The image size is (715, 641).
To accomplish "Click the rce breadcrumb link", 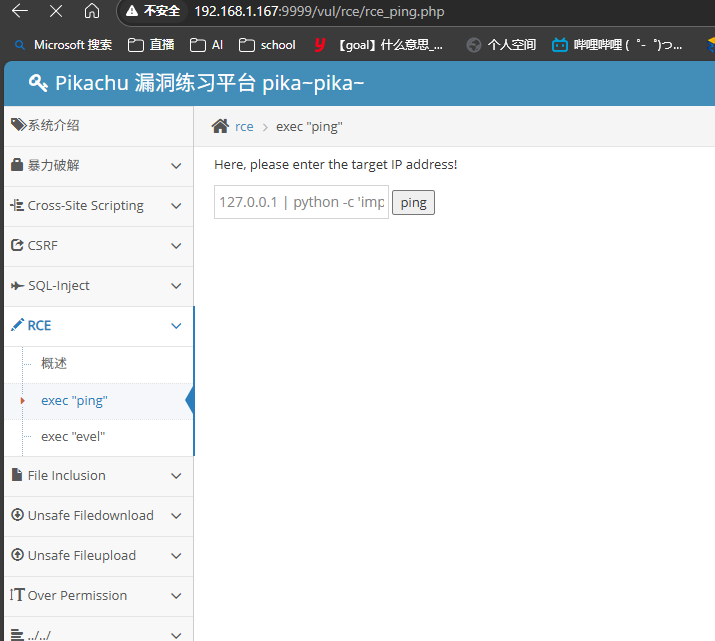I will click(x=244, y=127).
